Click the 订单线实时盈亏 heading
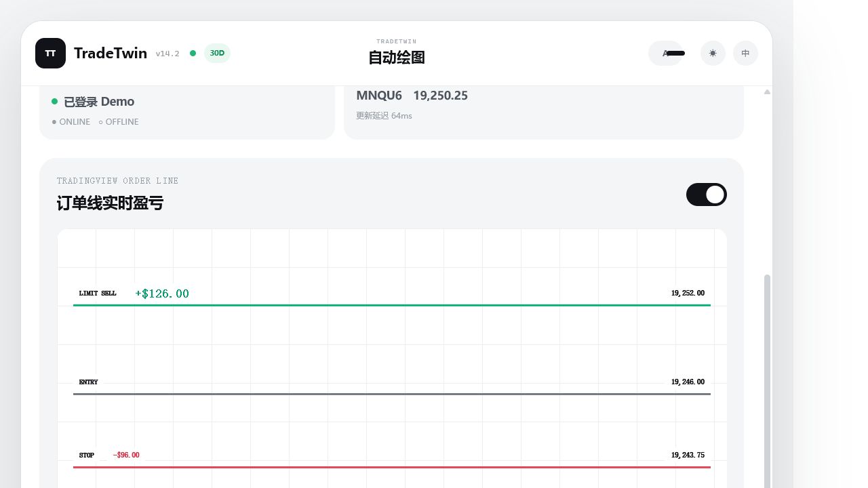Image resolution: width=868 pixels, height=488 pixels. click(x=110, y=203)
